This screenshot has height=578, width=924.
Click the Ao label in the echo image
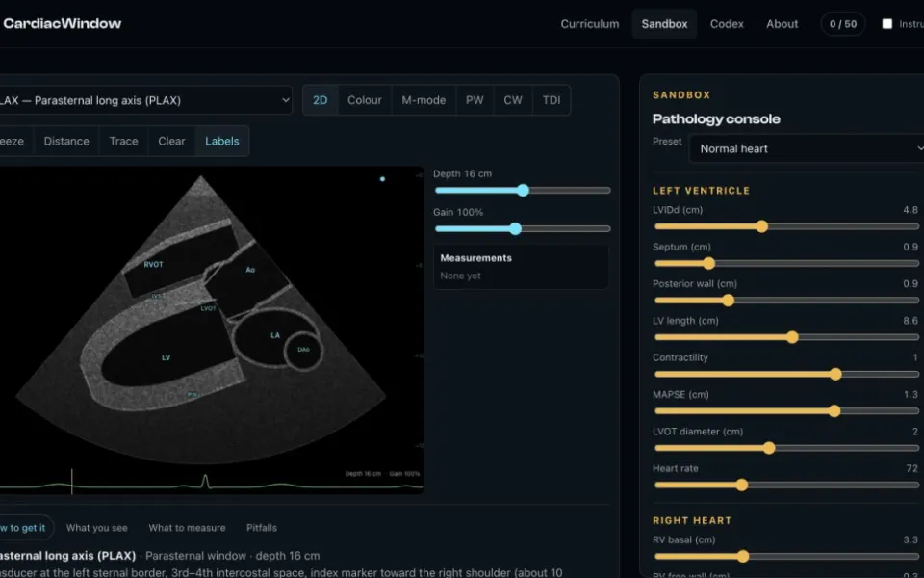click(250, 270)
